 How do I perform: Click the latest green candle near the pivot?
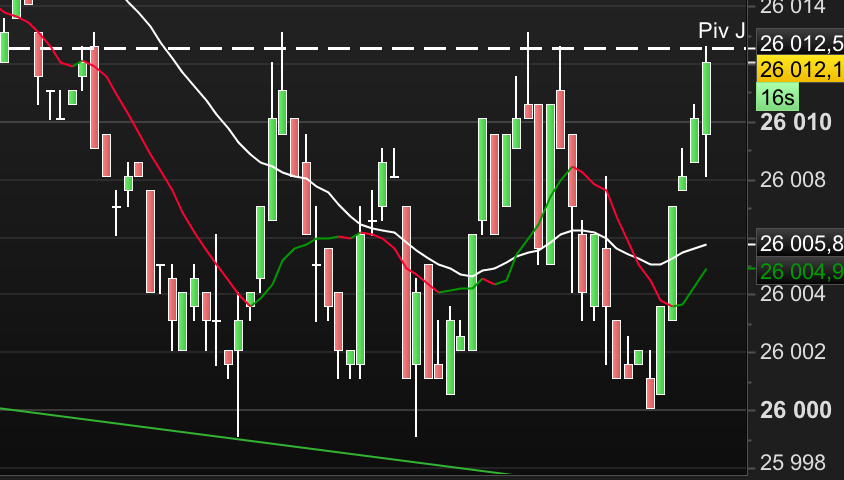[706, 98]
